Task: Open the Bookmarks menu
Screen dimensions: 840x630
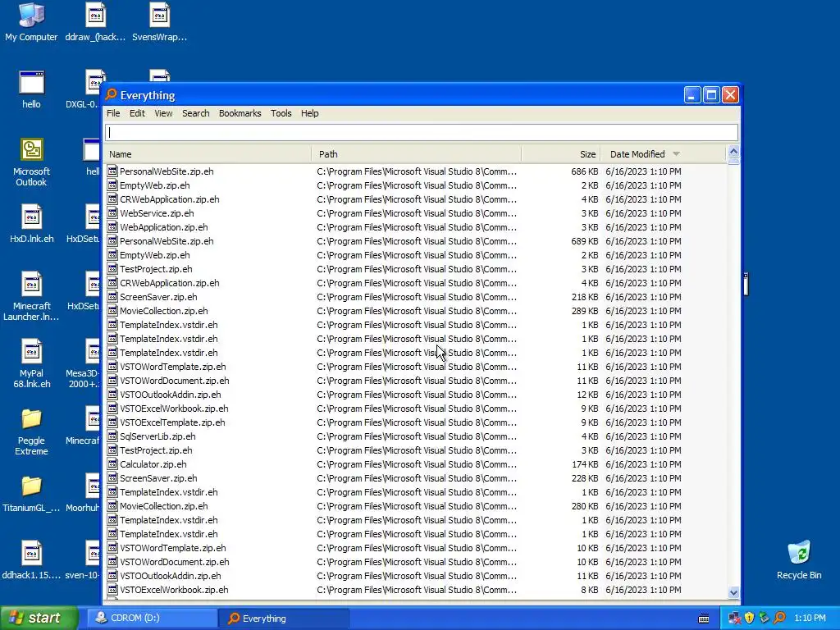Action: pos(240,113)
